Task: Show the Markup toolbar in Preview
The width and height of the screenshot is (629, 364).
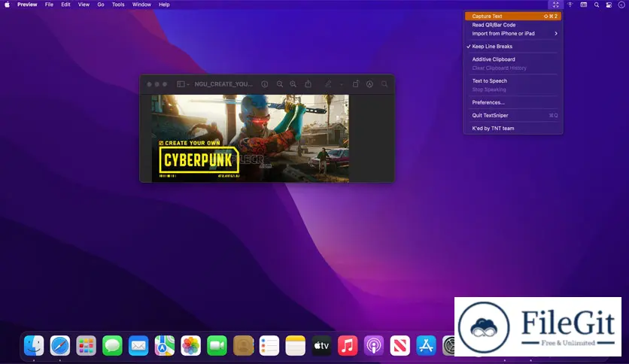Action: tap(370, 84)
